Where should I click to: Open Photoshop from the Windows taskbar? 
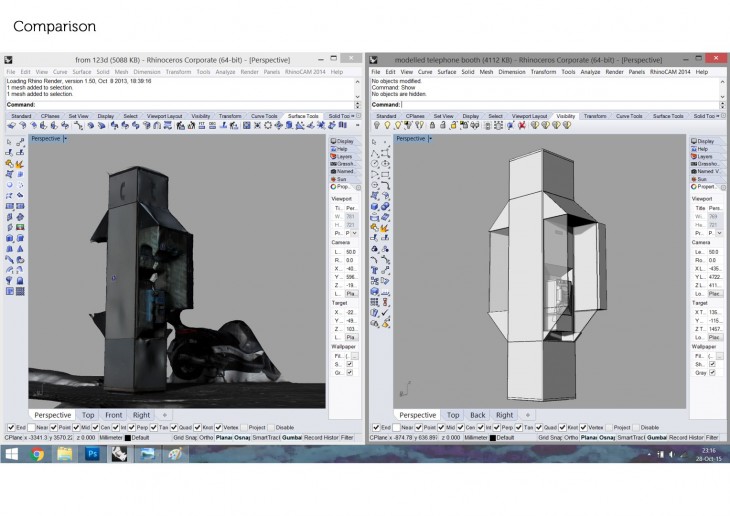pyautogui.click(x=92, y=453)
